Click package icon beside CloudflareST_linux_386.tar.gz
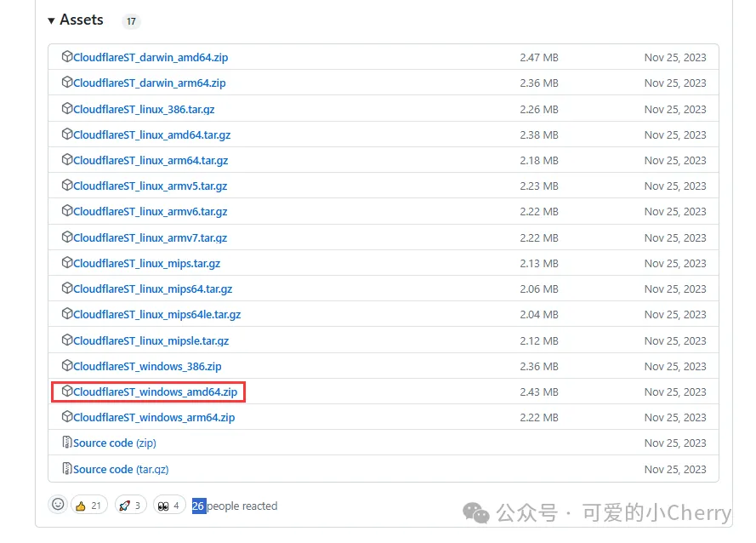 click(67, 109)
